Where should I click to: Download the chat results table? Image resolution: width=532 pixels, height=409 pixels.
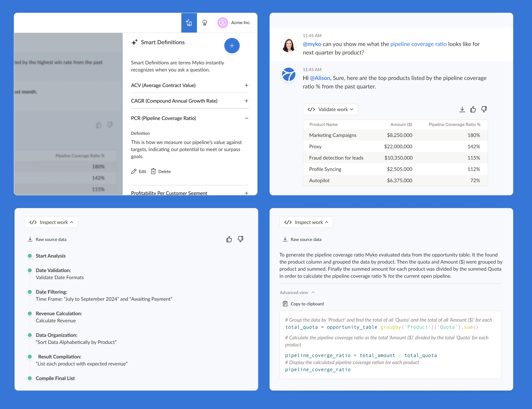click(x=462, y=109)
